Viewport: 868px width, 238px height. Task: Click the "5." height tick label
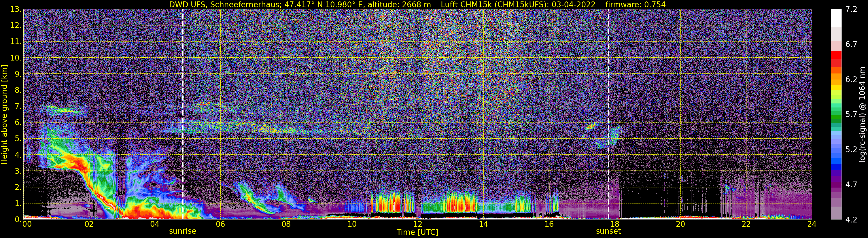pos(18,139)
